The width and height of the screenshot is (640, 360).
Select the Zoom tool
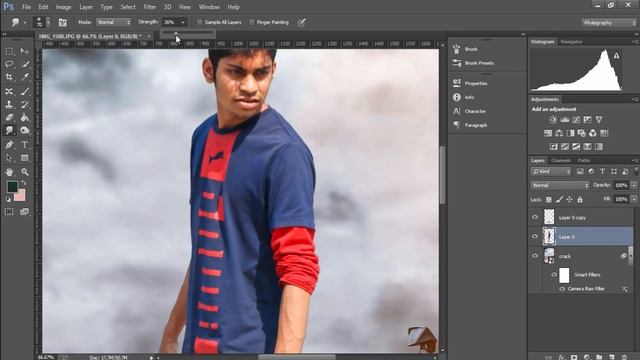tap(24, 172)
